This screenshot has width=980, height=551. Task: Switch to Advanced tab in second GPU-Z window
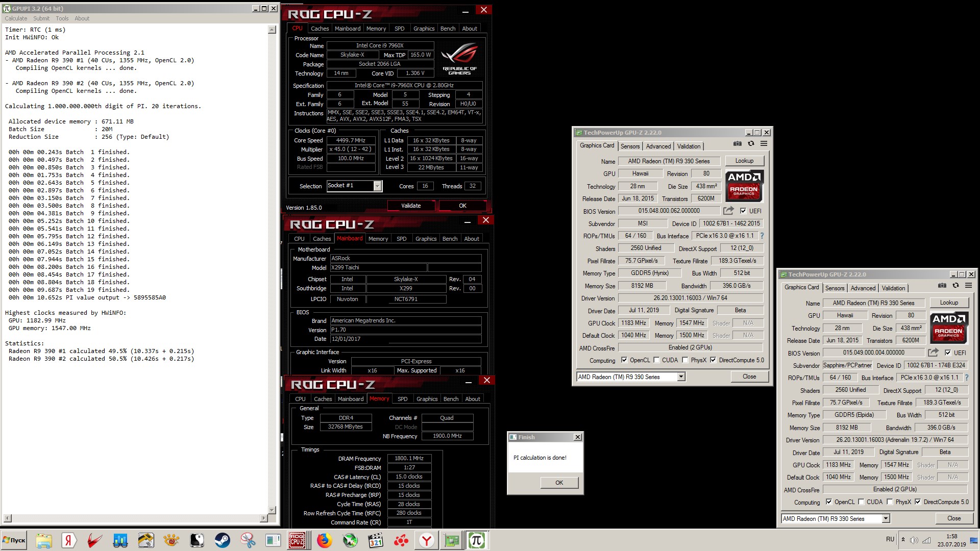(863, 288)
